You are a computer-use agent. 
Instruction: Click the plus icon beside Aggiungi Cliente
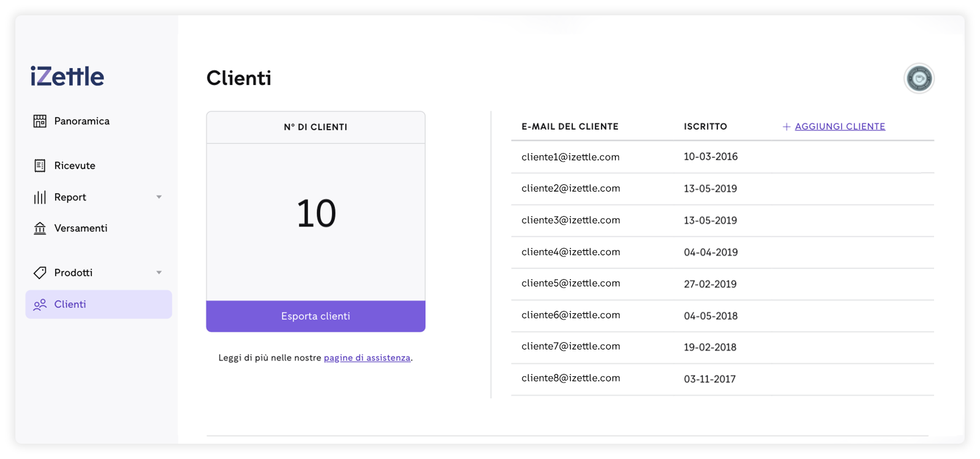(x=786, y=127)
